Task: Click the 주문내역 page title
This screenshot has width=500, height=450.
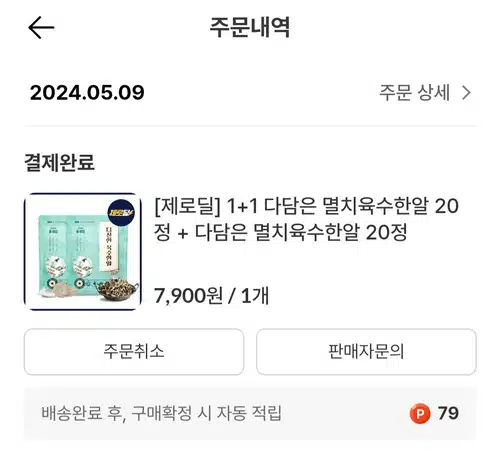Action: 250,27
